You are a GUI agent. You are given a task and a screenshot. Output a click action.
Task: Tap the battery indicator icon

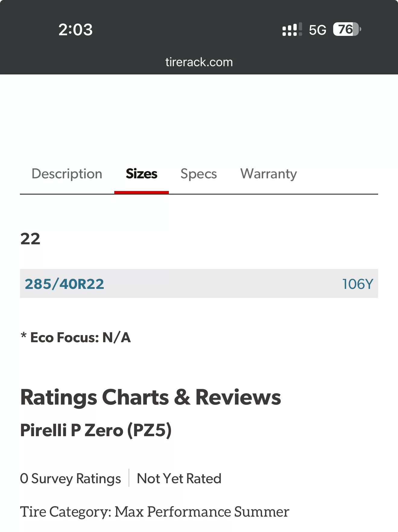click(x=347, y=29)
